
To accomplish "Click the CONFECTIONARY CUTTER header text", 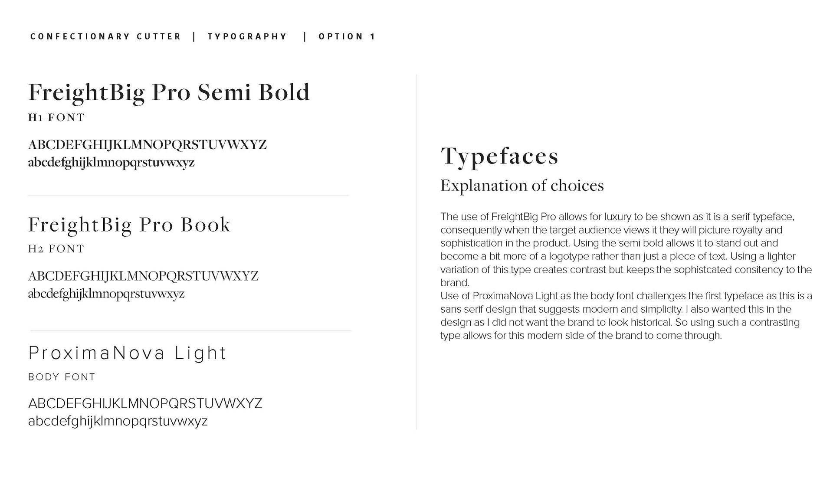I will coord(105,36).
